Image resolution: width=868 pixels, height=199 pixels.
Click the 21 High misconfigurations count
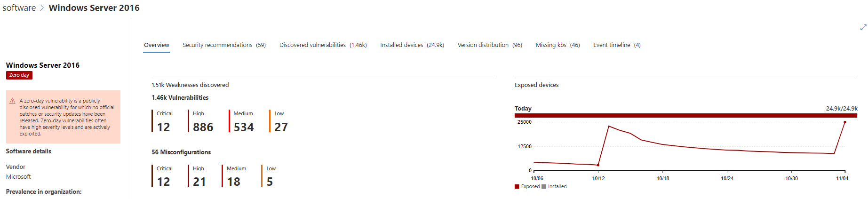[x=199, y=182]
